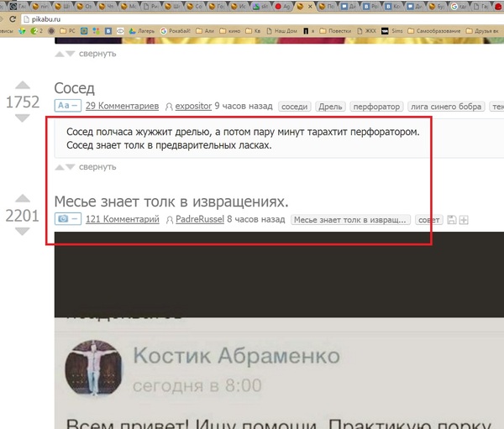Open the 'Лагерь' Google Drive bookmark

(141, 31)
